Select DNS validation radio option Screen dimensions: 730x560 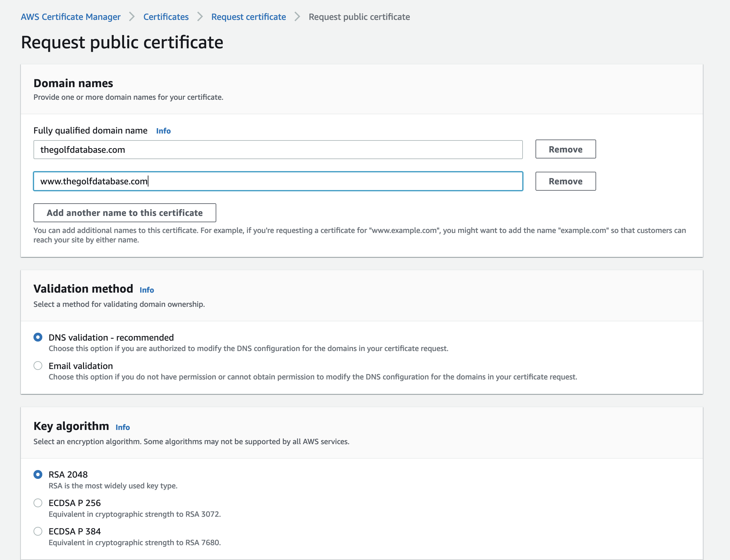pyautogui.click(x=38, y=337)
